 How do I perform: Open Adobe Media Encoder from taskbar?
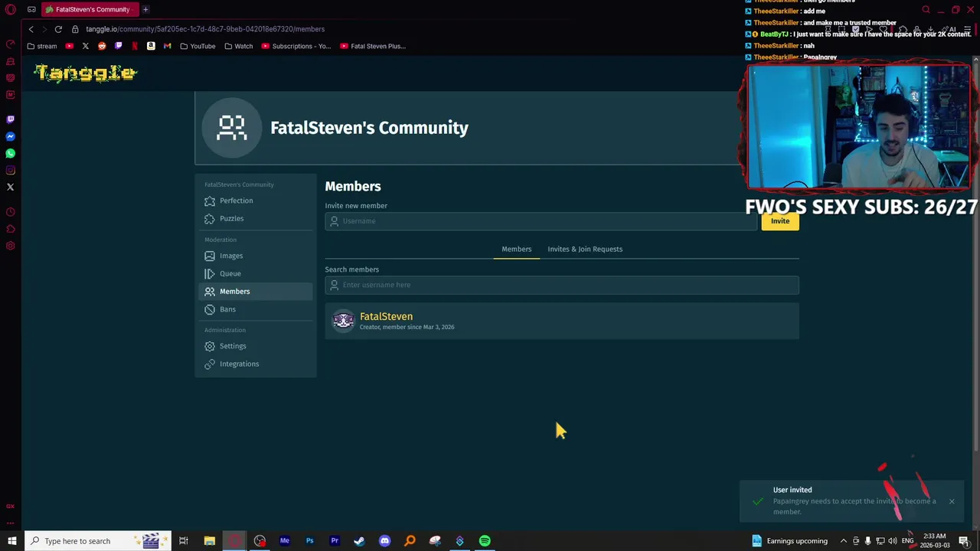tap(285, 541)
